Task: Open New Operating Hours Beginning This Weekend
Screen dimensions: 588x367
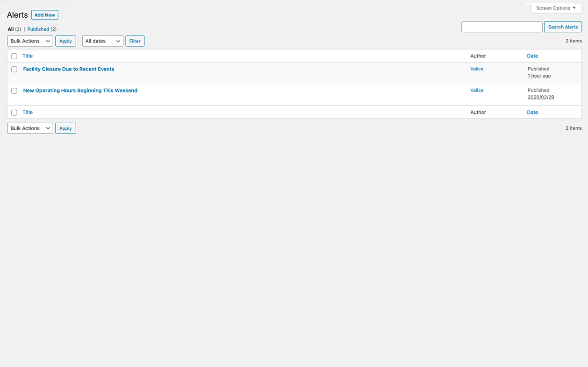Action: (x=80, y=91)
